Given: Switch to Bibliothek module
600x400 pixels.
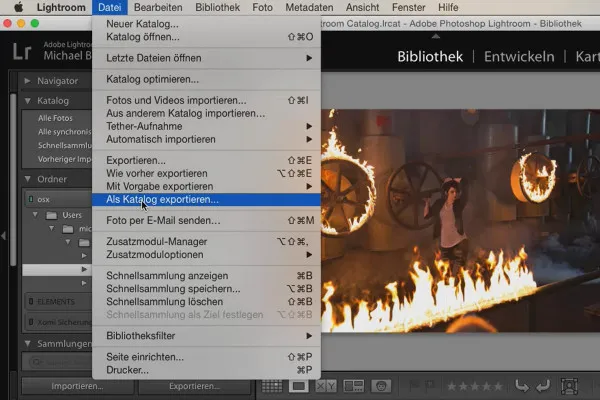Looking at the screenshot, I should (430, 57).
